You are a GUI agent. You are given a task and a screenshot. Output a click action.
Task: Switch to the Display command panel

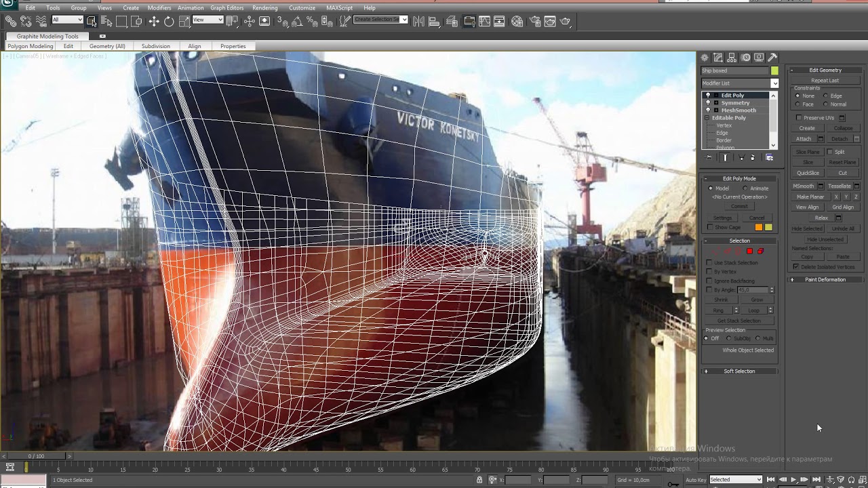pos(759,58)
